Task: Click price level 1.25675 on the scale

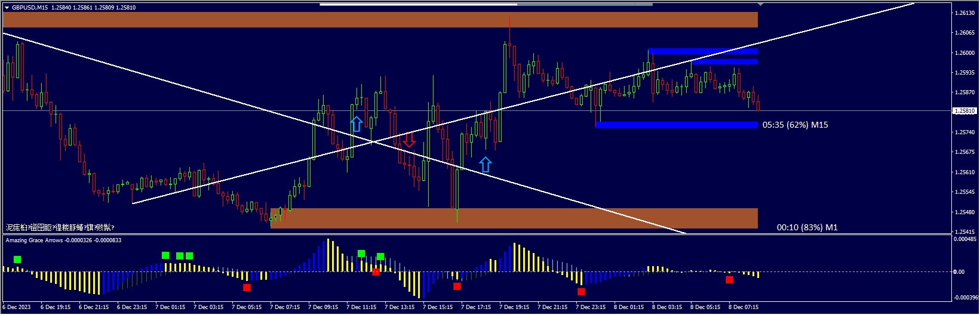Action: (x=965, y=152)
